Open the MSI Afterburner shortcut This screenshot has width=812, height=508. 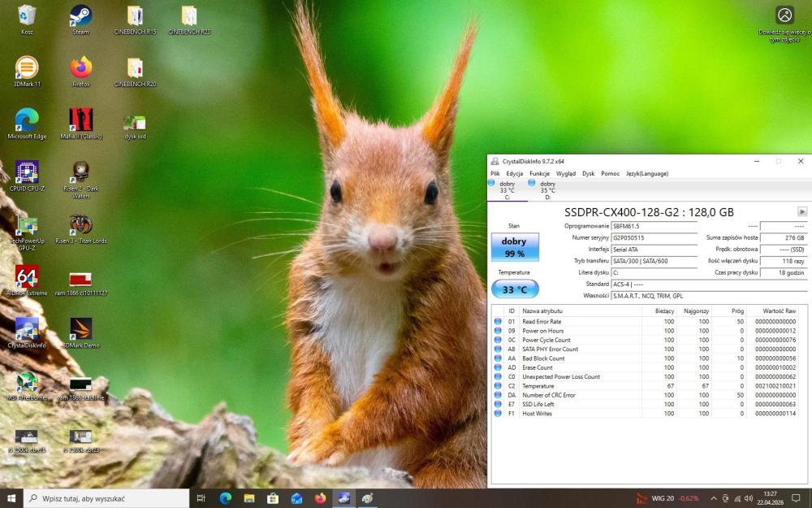tap(27, 386)
